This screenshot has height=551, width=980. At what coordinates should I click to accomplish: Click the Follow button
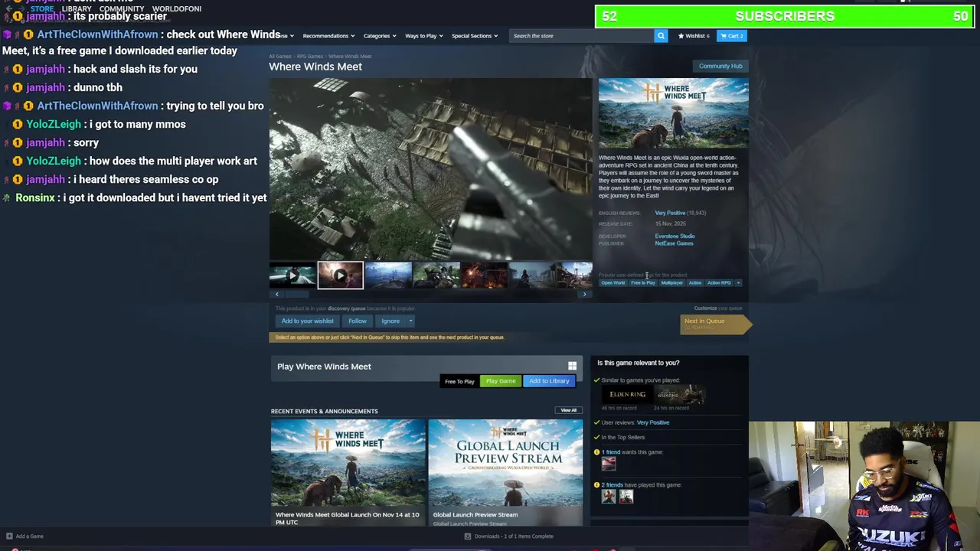358,321
